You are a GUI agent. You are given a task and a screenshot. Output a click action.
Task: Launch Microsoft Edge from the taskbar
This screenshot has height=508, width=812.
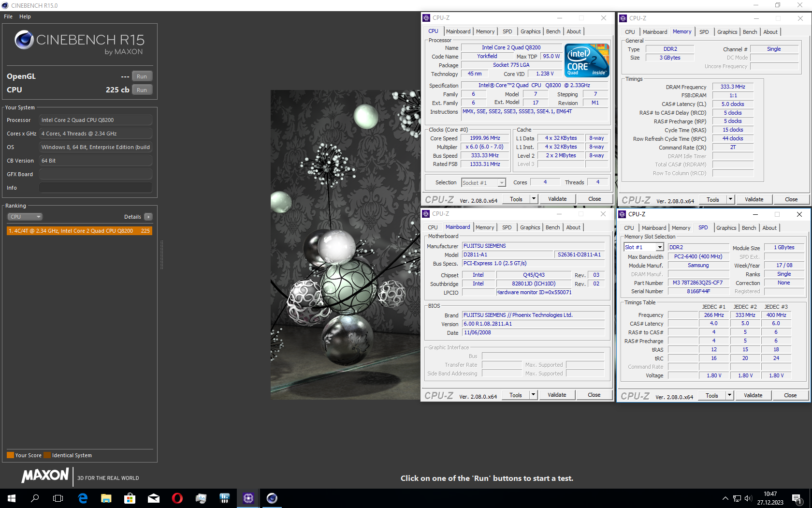tap(83, 498)
